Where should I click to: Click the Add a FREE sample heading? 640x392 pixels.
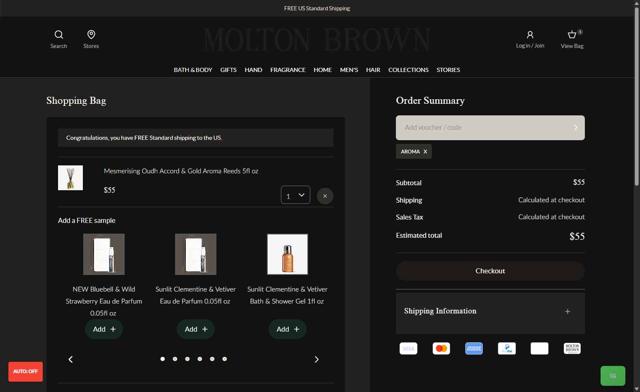click(x=87, y=220)
